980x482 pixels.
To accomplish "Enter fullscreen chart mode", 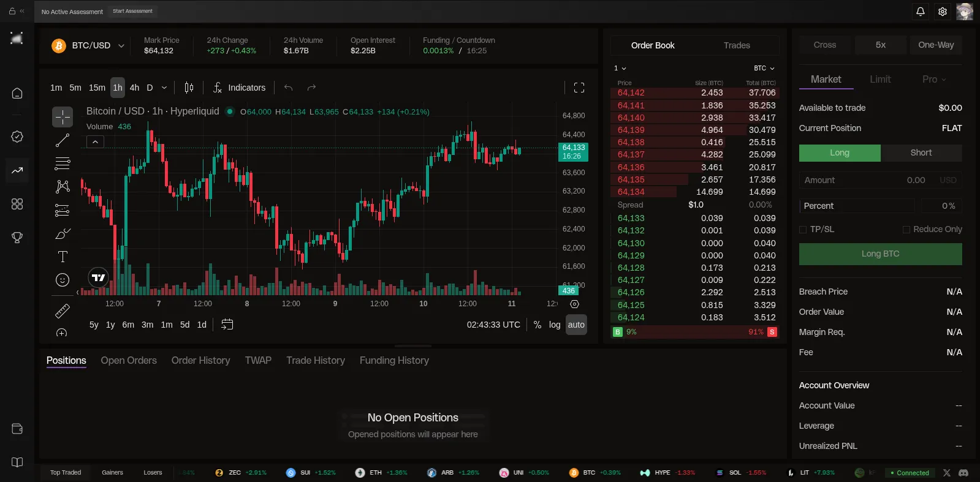I will [579, 88].
